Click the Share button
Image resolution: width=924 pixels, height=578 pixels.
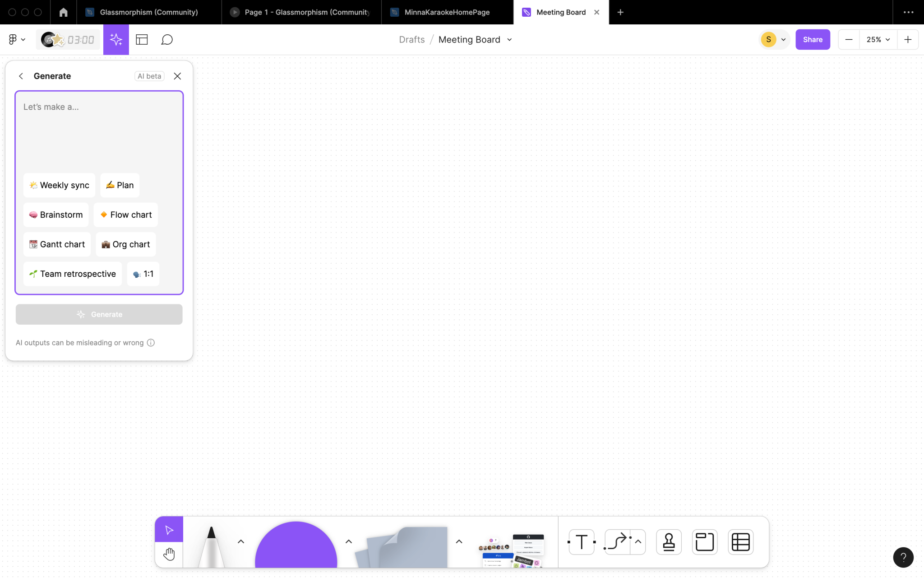point(813,39)
